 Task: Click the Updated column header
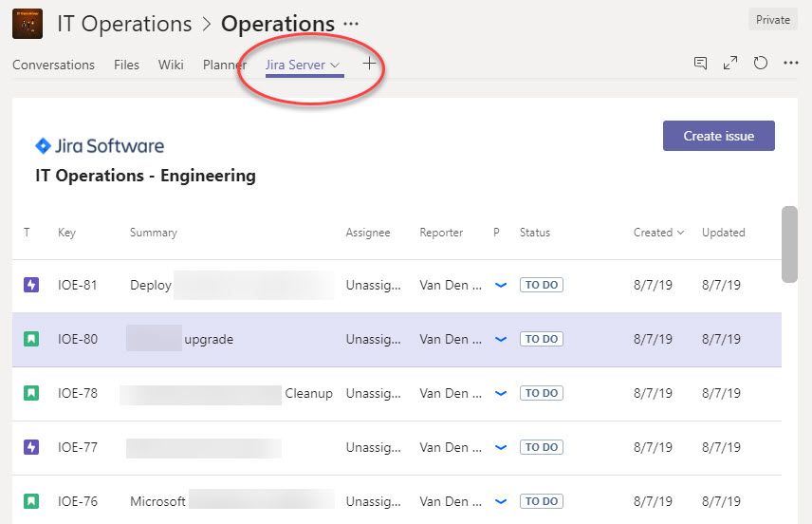click(724, 233)
